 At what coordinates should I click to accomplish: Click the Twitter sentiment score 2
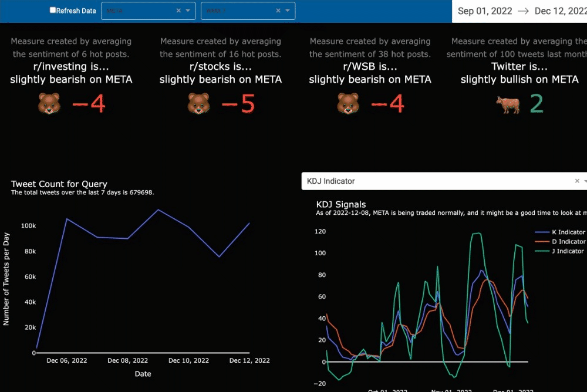[537, 104]
